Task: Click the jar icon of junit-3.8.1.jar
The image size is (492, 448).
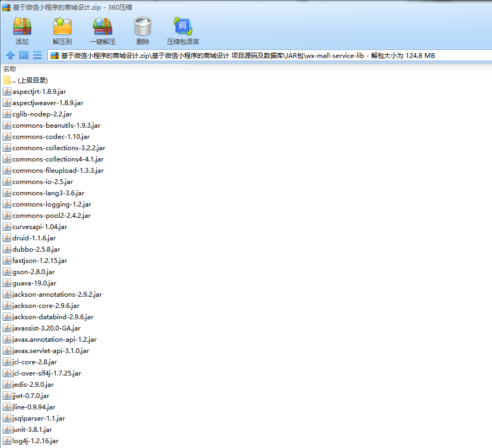Action: coord(7,430)
